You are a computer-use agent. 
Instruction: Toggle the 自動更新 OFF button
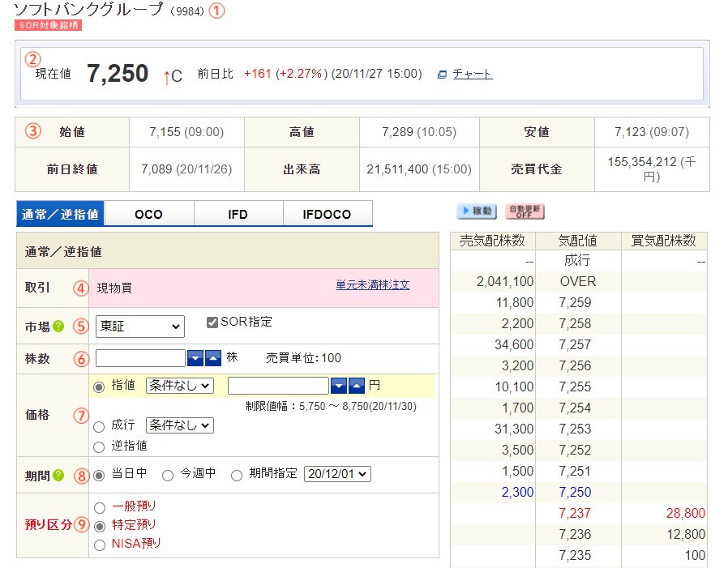[x=525, y=211]
